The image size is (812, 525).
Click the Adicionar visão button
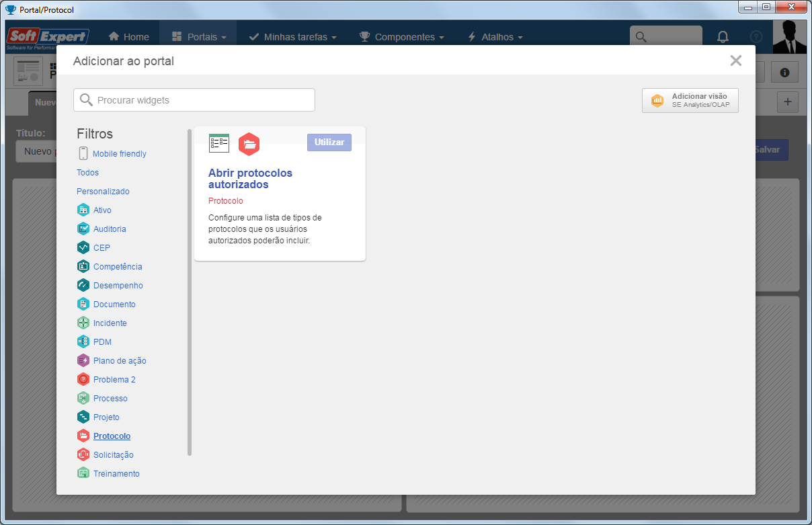click(x=690, y=101)
